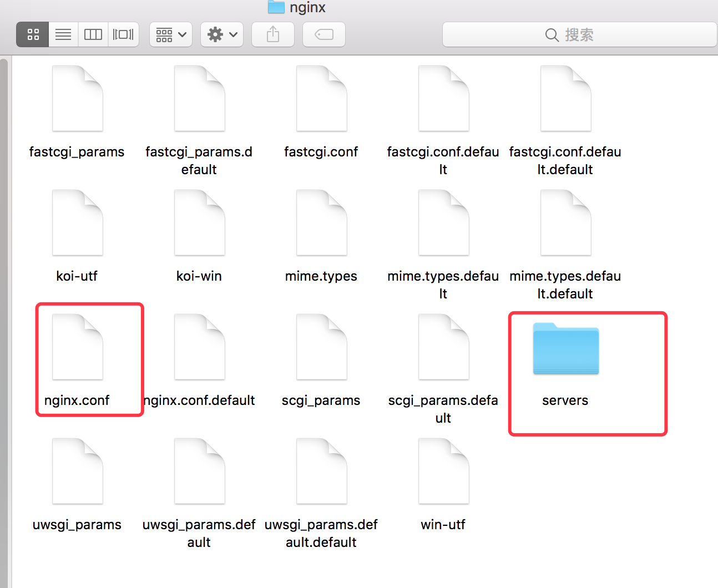The width and height of the screenshot is (718, 588).
Task: Click the uwsgi_params file name label
Action: click(77, 525)
